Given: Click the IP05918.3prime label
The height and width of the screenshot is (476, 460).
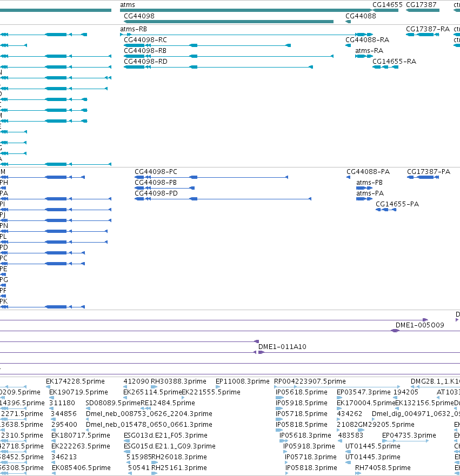Looking at the screenshot, I should [309, 446].
